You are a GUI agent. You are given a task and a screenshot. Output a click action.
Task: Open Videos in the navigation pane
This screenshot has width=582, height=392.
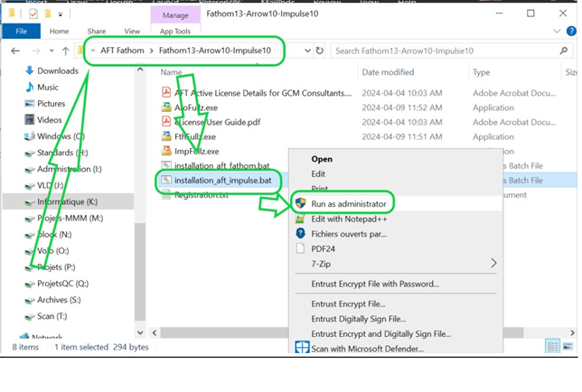click(x=43, y=120)
